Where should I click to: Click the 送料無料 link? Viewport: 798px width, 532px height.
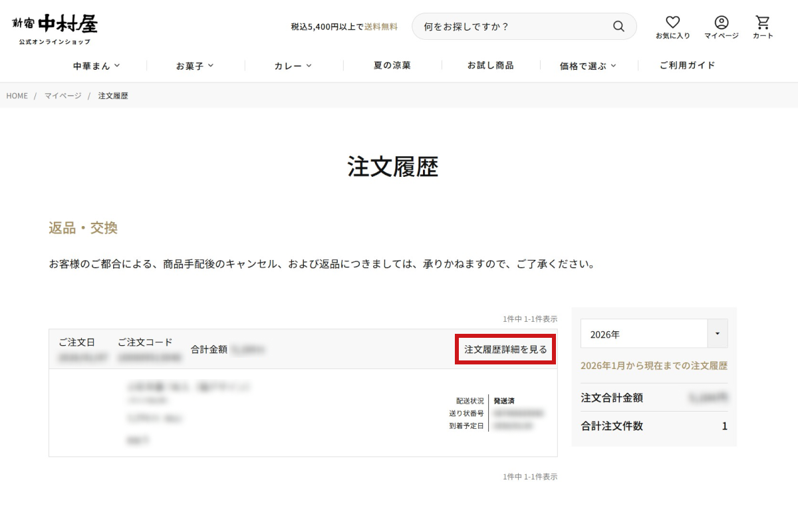pyautogui.click(x=381, y=27)
